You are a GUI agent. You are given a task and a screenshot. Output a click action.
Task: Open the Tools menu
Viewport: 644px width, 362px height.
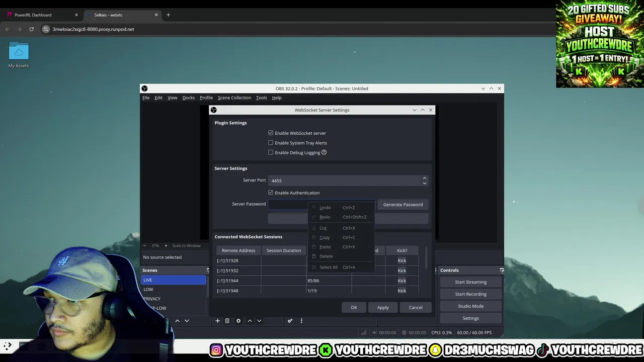pos(261,98)
